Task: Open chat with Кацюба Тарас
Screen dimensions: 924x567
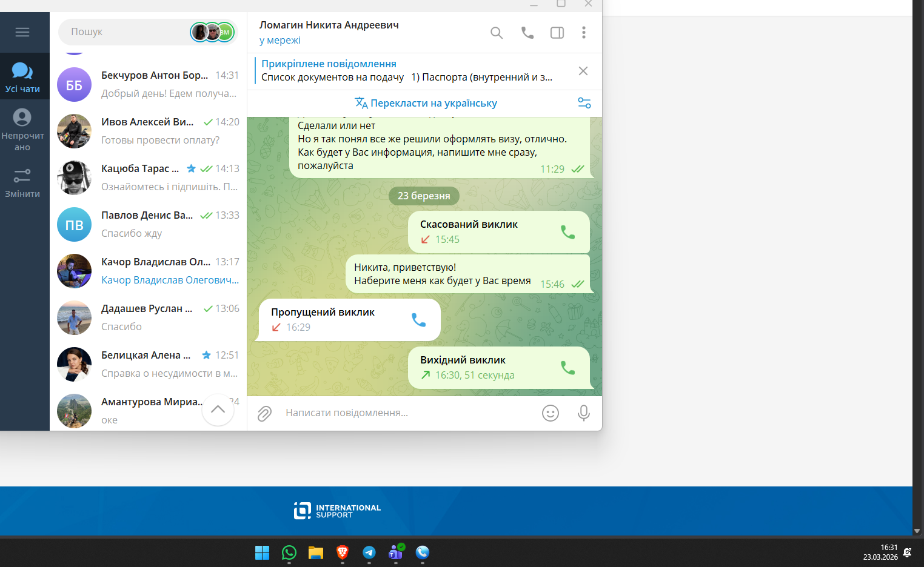Action: click(x=149, y=177)
